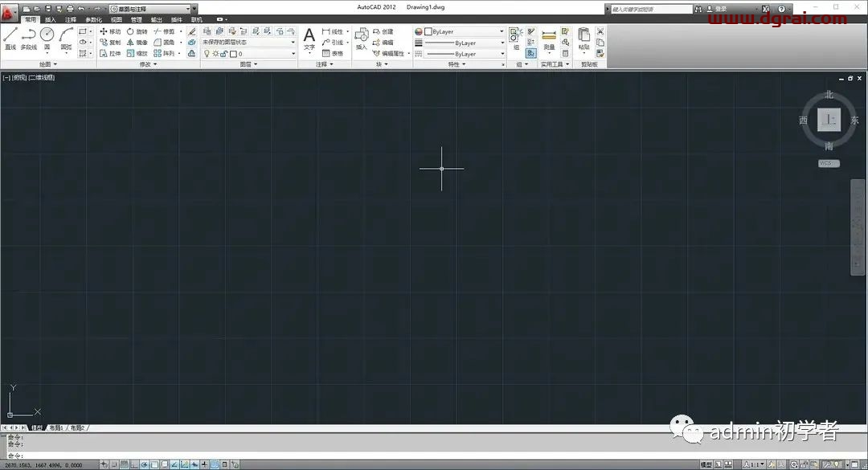Click the Insert block (插入) icon

coord(361,38)
